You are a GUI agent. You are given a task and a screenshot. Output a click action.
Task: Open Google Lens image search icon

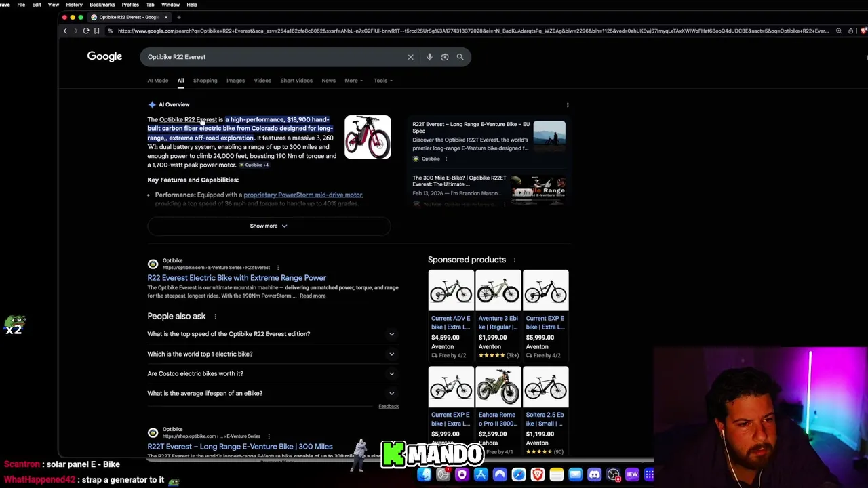(x=445, y=57)
